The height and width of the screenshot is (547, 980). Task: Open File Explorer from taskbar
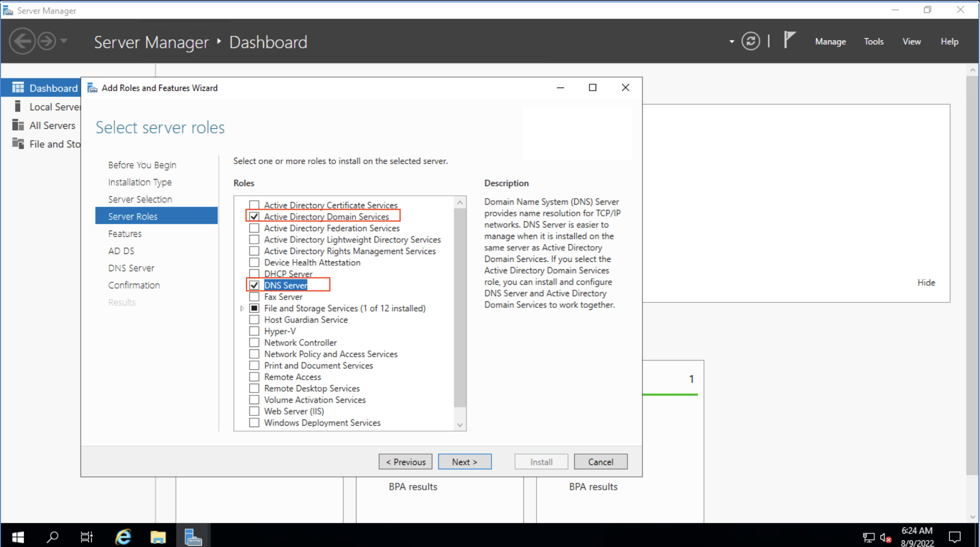tap(158, 537)
